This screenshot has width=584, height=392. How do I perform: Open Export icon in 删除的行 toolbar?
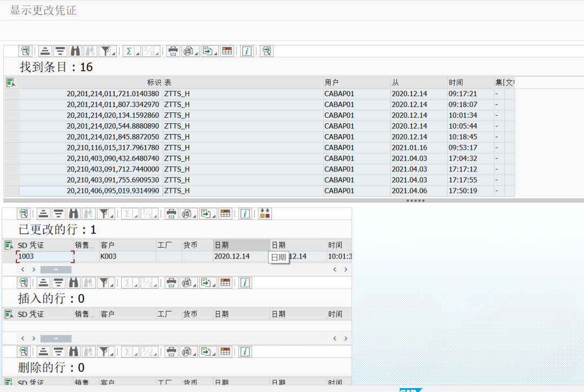coord(206,351)
